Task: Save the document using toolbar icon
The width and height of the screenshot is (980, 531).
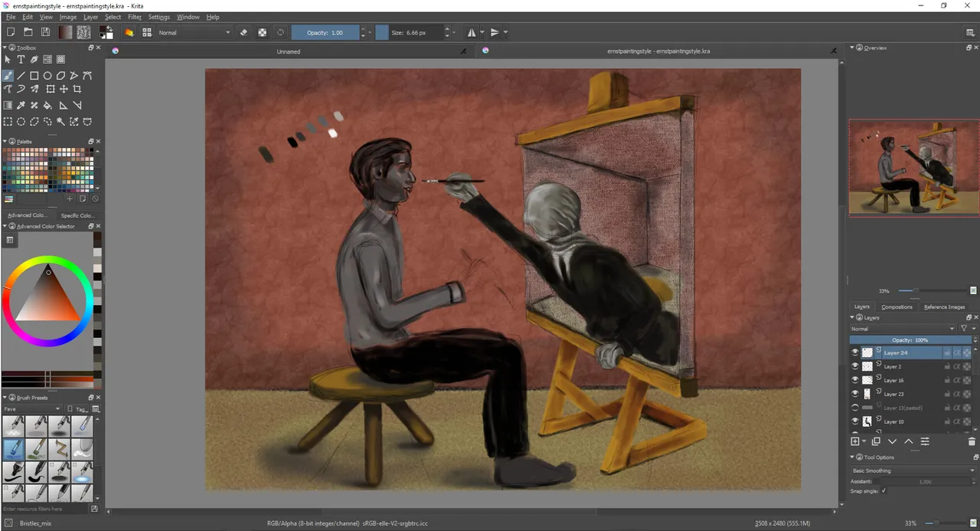Action: 45,32
